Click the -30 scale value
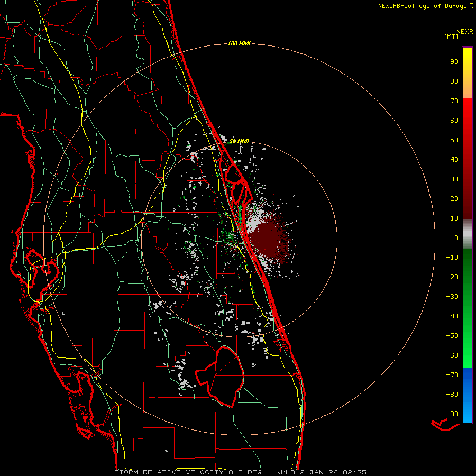The width and height of the screenshot is (476, 476). pyautogui.click(x=452, y=297)
